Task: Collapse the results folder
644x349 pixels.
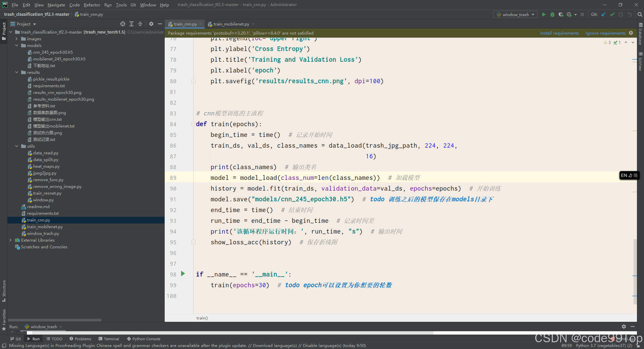Action: pos(16,72)
